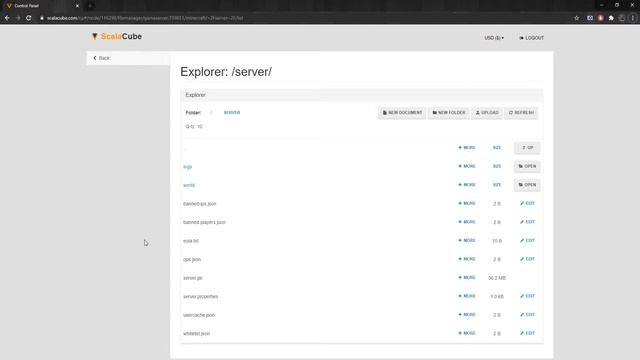Open the Chrome three-dot menu
This screenshot has width=640, height=360.
pyautogui.click(x=633, y=18)
